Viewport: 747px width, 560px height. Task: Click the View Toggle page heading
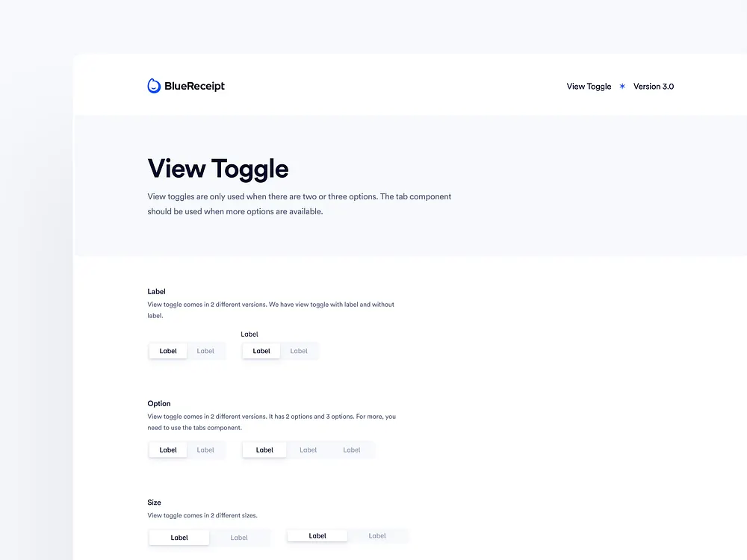point(217,169)
